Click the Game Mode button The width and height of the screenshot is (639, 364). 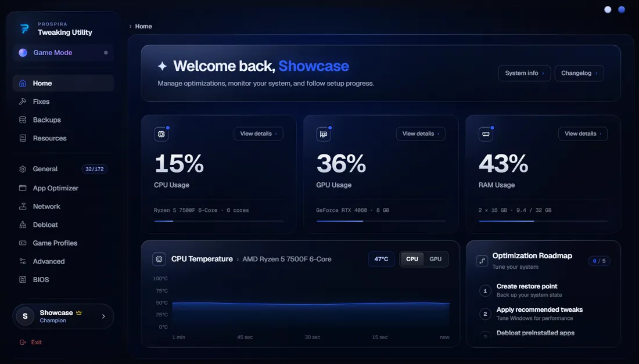63,52
